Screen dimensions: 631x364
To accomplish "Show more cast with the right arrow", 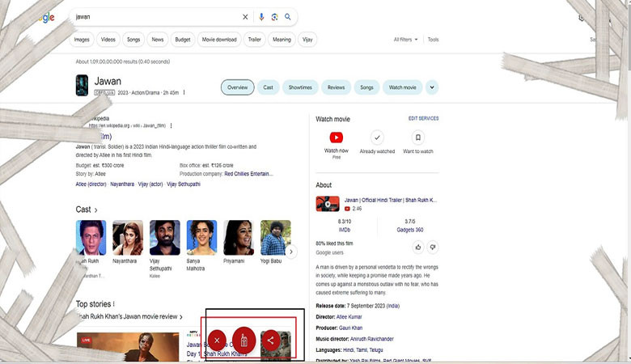I will pos(291,252).
